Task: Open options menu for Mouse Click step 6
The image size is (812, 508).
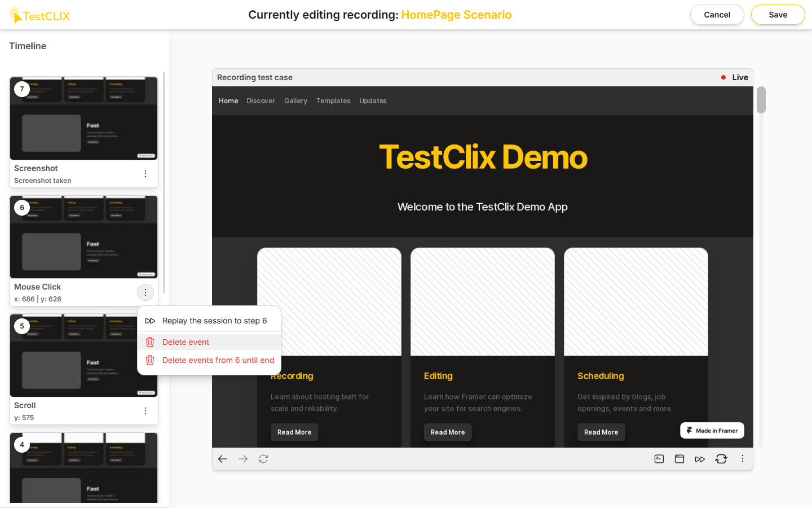Action: (x=145, y=292)
